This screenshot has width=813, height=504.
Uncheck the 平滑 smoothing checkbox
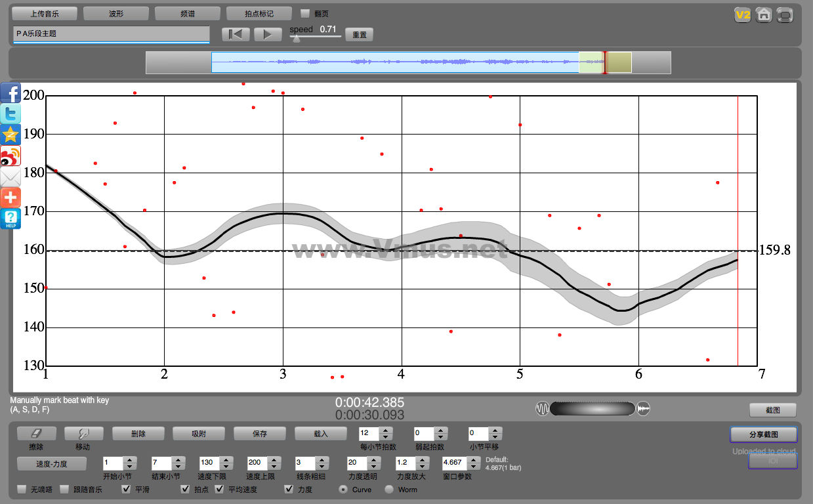tap(127, 489)
